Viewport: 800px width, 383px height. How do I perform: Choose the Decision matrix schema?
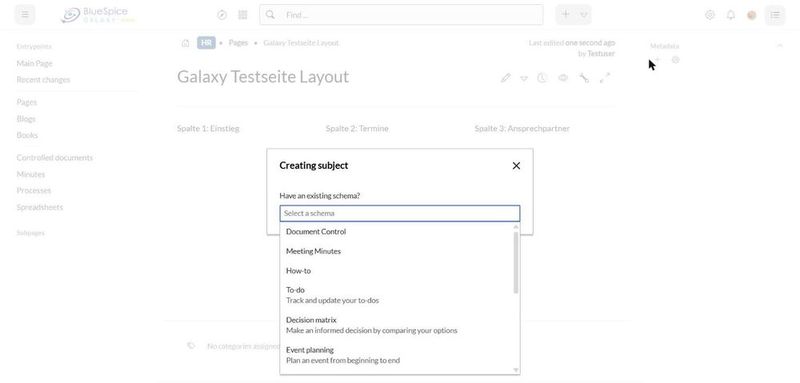coord(399,325)
